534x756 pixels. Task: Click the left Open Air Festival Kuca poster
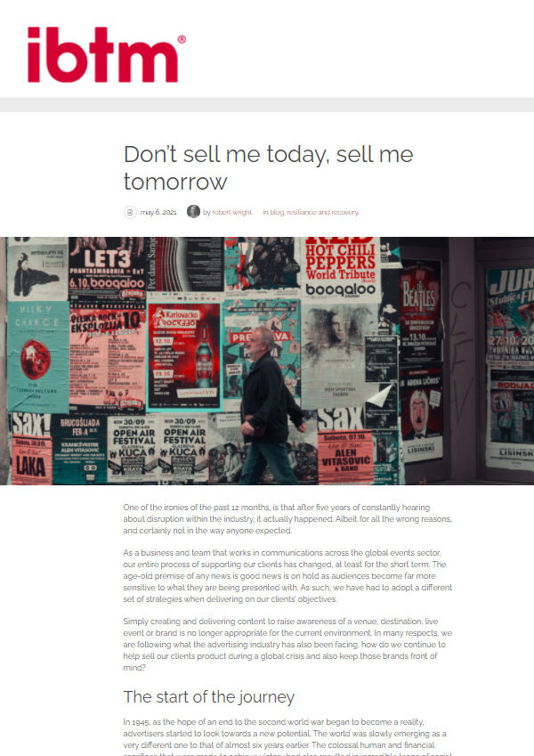132,449
